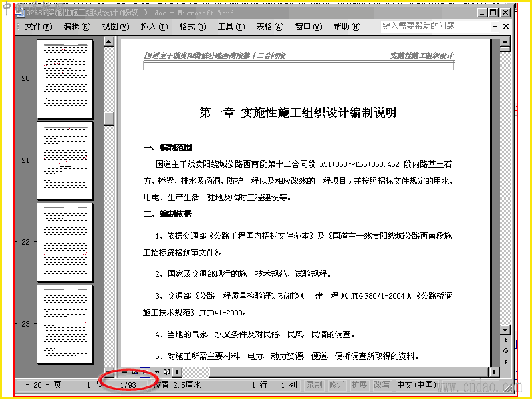Image resolution: width=532 pixels, height=399 pixels.
Task: Click the thumbnail pane scrollbar thumb
Action: coord(109,119)
